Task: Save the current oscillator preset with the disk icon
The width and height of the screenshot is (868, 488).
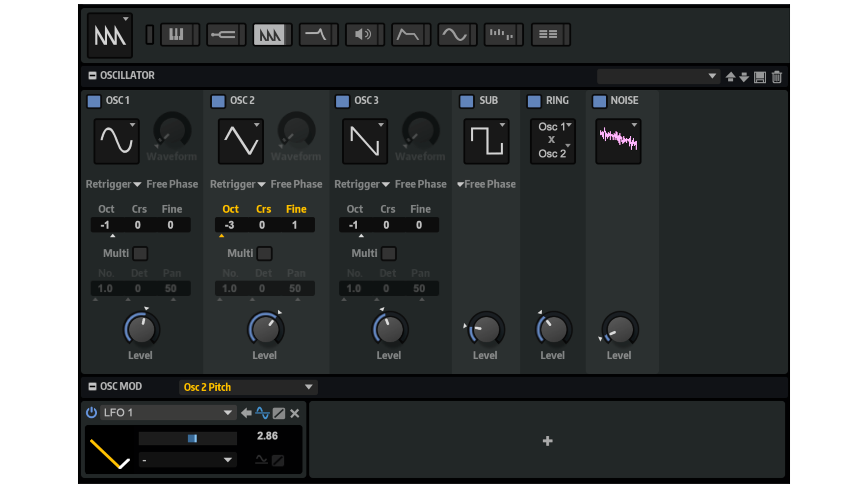Action: point(759,77)
